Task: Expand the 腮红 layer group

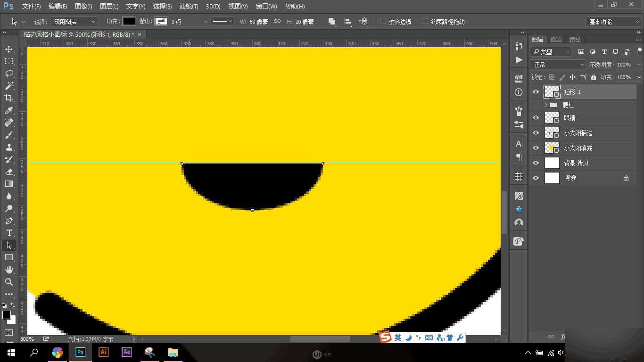Action: (545, 105)
